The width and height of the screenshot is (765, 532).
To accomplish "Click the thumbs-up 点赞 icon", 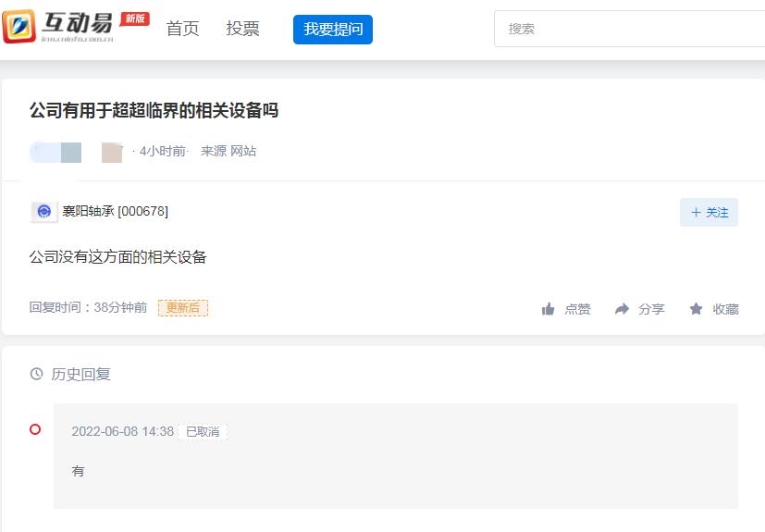I will (548, 309).
